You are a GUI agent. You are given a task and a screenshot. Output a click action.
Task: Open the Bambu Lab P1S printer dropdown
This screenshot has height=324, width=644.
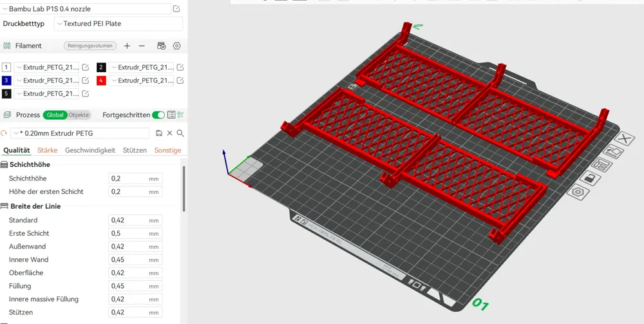click(86, 8)
